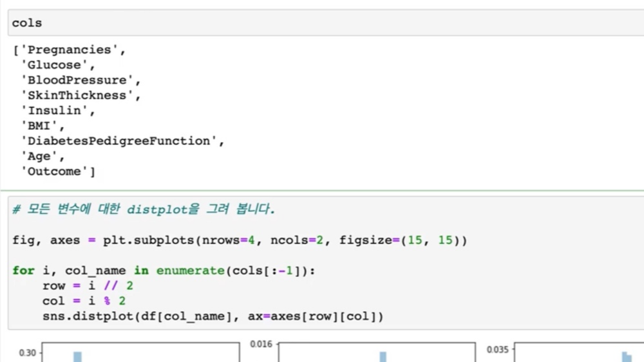
Task: Click 'BloodPressure' in the output list
Action: coord(77,80)
